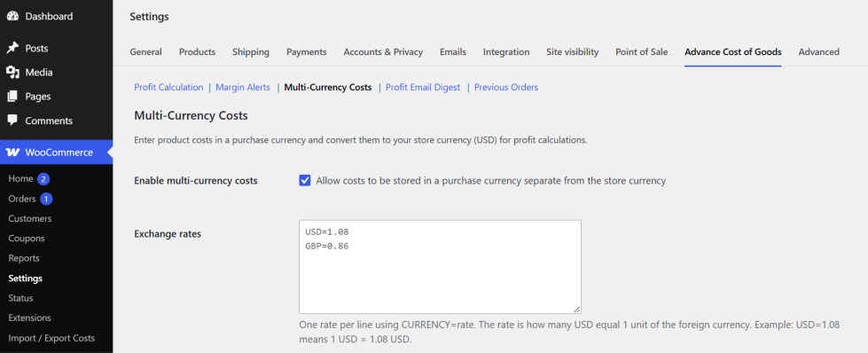868x353 pixels.
Task: Click the 'USD=1.08' line in textarea
Action: tap(326, 232)
